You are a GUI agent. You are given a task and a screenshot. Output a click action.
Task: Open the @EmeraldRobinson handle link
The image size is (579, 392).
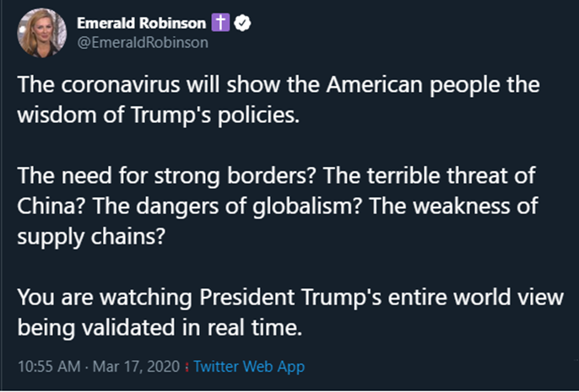143,42
